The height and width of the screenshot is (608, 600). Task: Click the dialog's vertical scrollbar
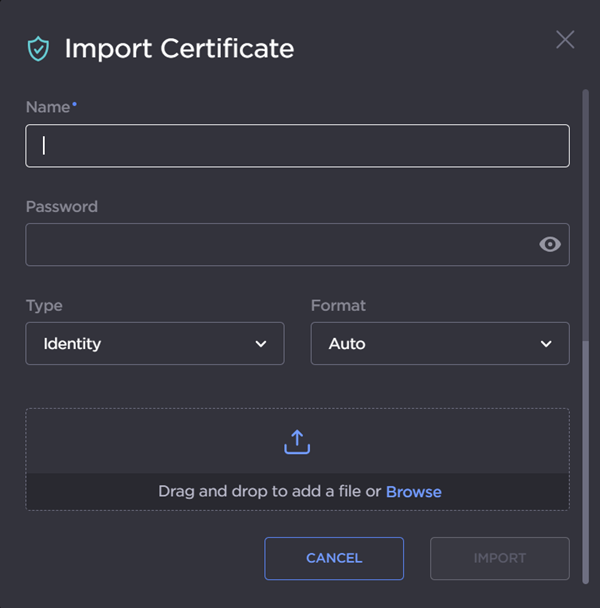tap(586, 330)
